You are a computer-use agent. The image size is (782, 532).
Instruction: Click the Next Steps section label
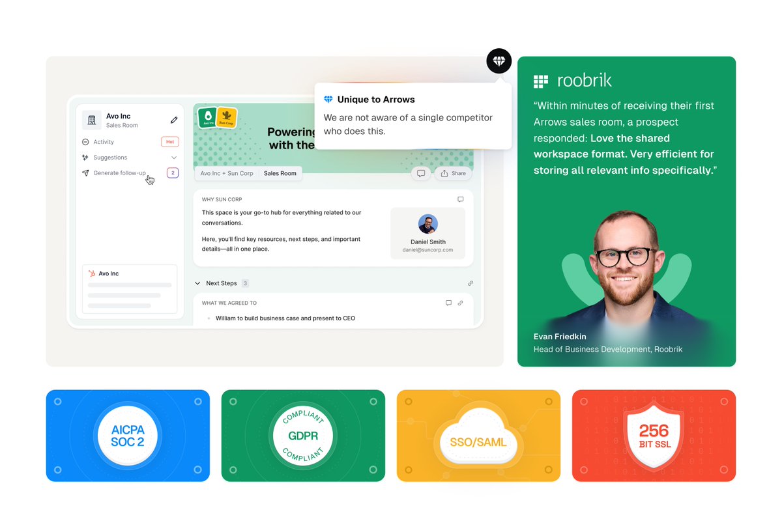[222, 283]
